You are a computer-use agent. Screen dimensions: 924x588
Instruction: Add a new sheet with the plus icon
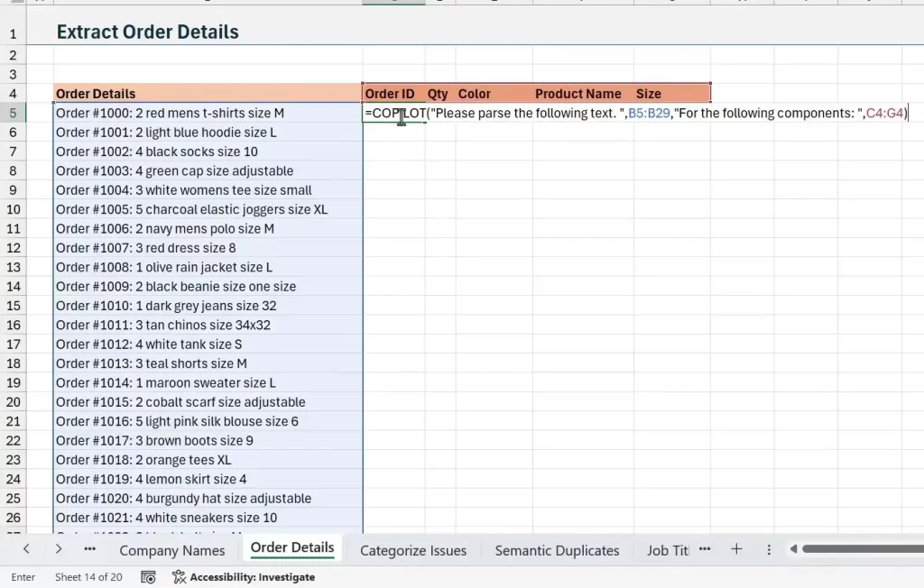(736, 549)
